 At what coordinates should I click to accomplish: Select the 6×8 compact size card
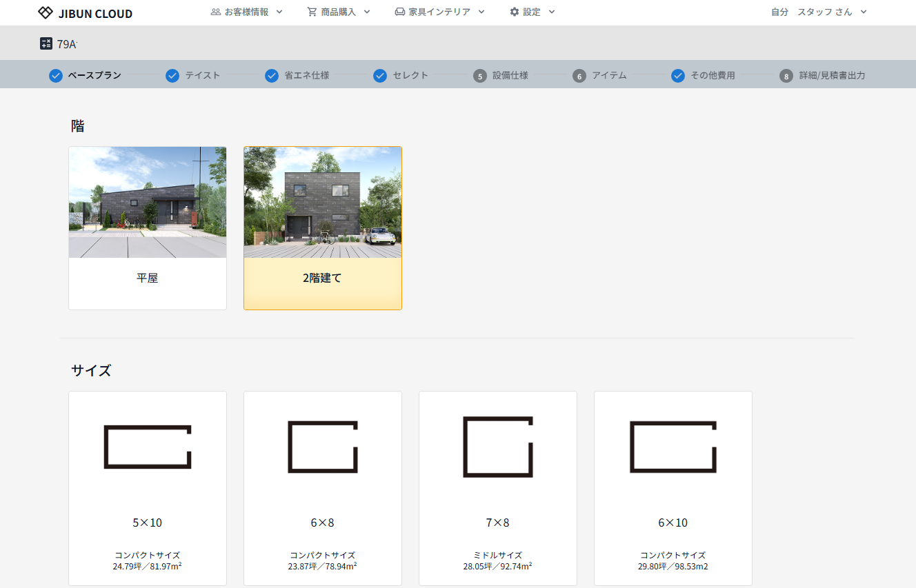click(x=323, y=488)
